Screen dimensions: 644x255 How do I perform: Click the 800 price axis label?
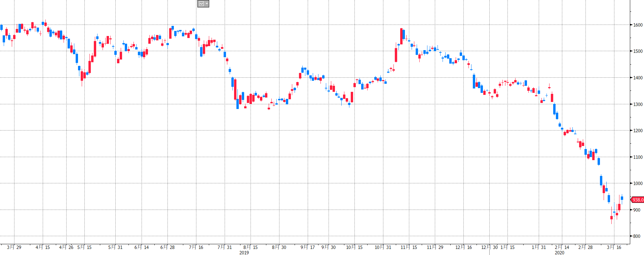637,236
